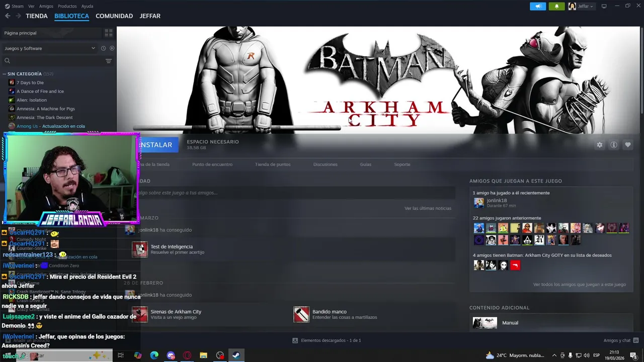Open the Sirenas de Arkham City achievement icon

pos(140,314)
